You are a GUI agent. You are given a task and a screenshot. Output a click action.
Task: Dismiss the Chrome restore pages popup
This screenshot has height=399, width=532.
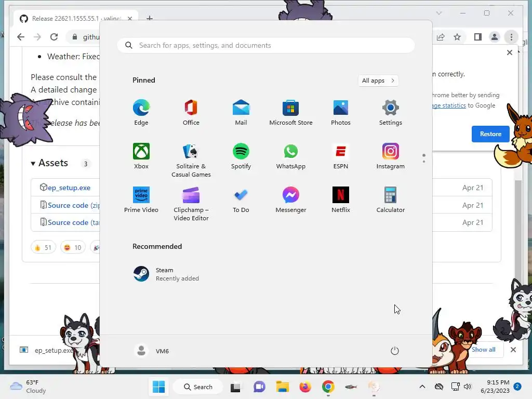point(510,52)
